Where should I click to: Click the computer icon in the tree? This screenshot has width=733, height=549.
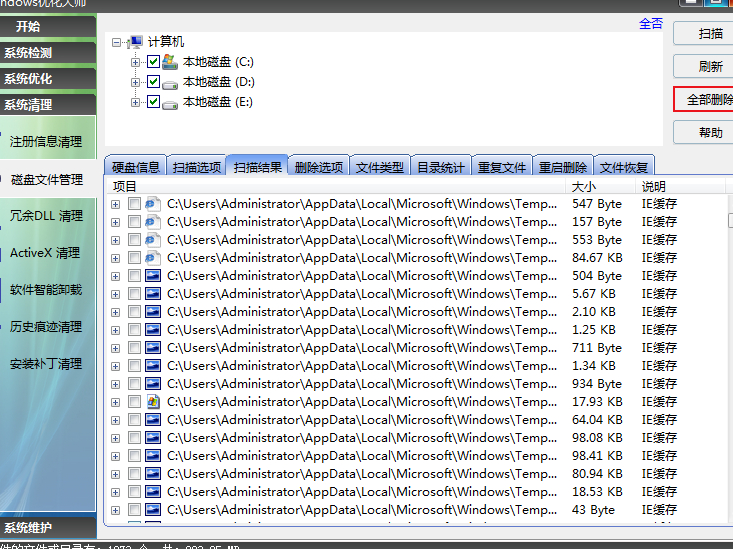click(135, 42)
